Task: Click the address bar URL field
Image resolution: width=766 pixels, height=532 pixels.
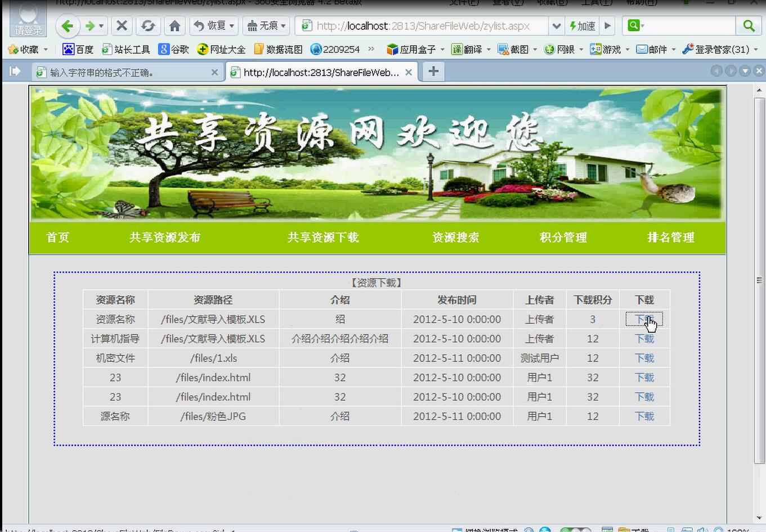Action: click(x=422, y=26)
